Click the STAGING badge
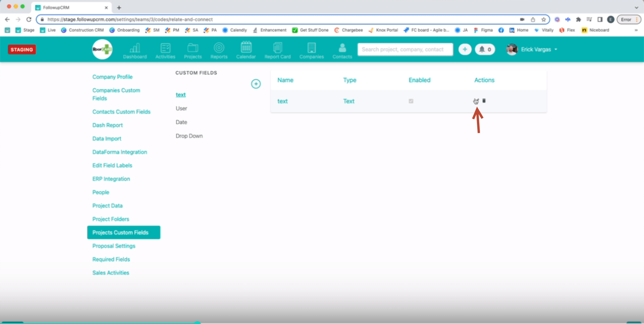 (22, 50)
